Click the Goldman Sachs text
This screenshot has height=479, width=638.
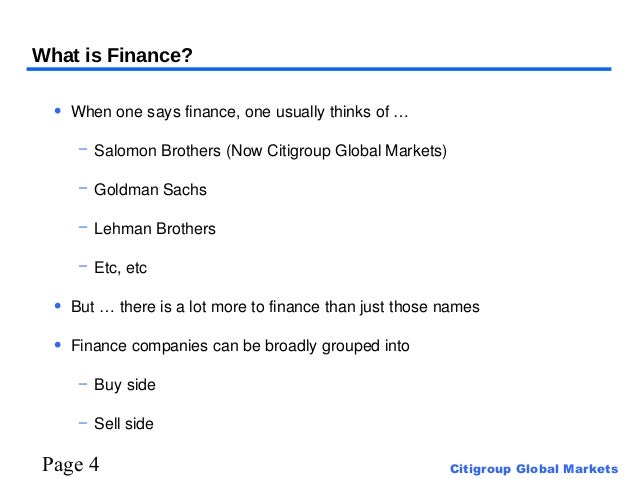(x=150, y=190)
